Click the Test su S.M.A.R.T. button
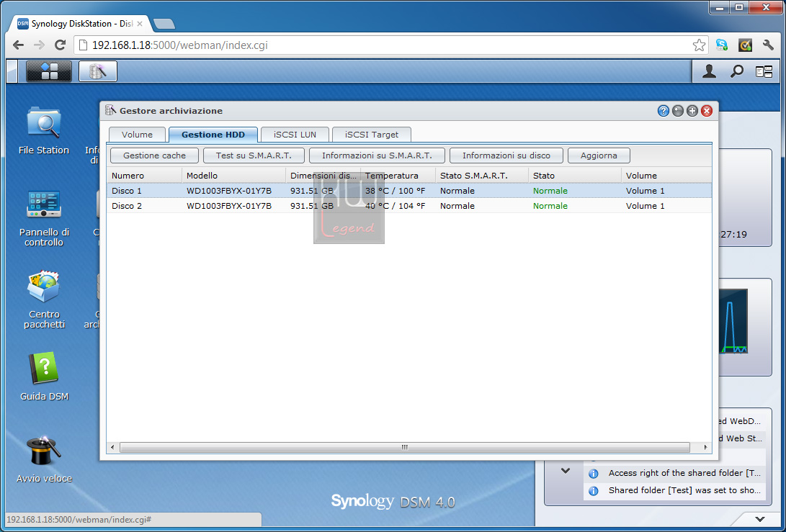This screenshot has width=786, height=532. [x=254, y=155]
